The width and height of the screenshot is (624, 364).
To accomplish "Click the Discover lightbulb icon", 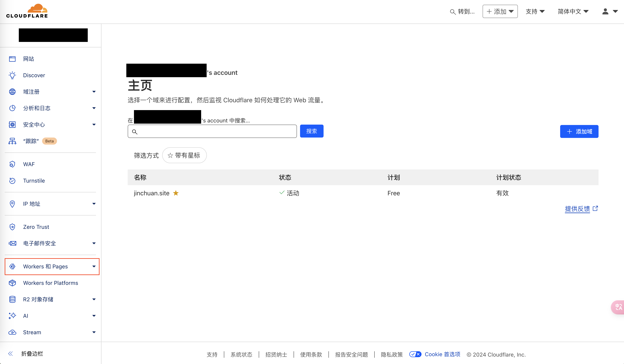I will [x=12, y=75].
